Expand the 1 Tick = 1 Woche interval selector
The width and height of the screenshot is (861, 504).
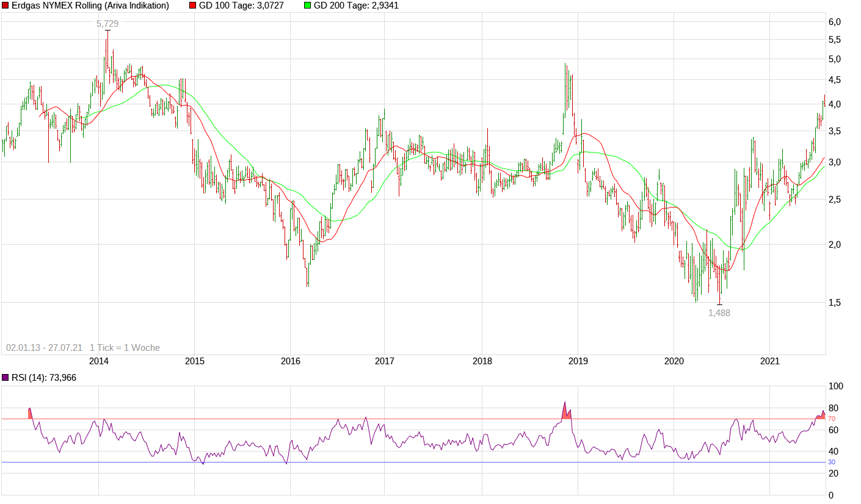pyautogui.click(x=125, y=347)
